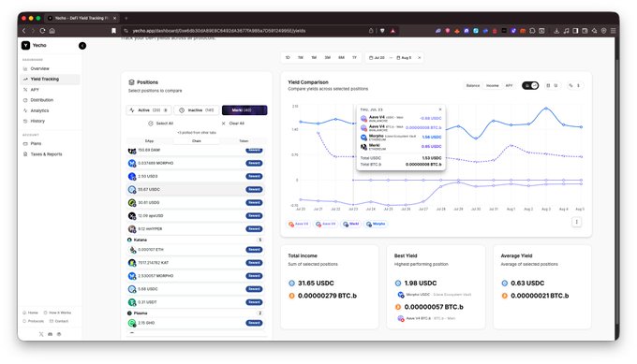The image size is (637, 364).
Task: Collapse the Katana chain group
Action: coord(196,240)
